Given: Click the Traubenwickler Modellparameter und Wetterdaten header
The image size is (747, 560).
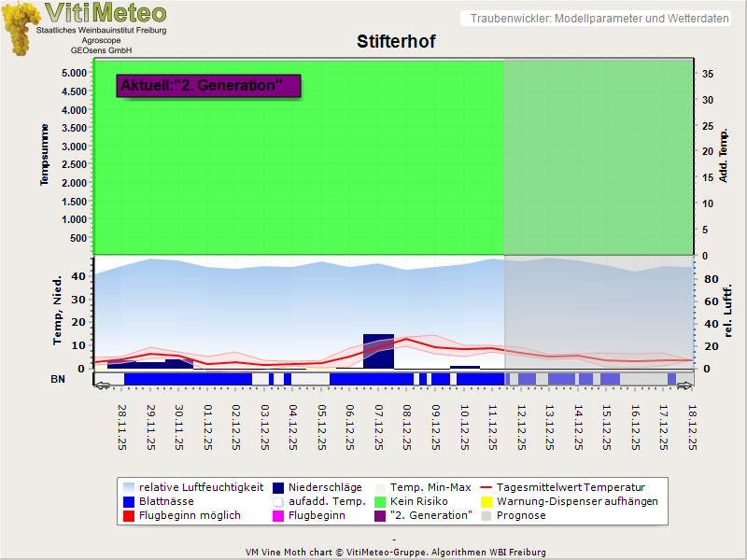Looking at the screenshot, I should pos(599,19).
